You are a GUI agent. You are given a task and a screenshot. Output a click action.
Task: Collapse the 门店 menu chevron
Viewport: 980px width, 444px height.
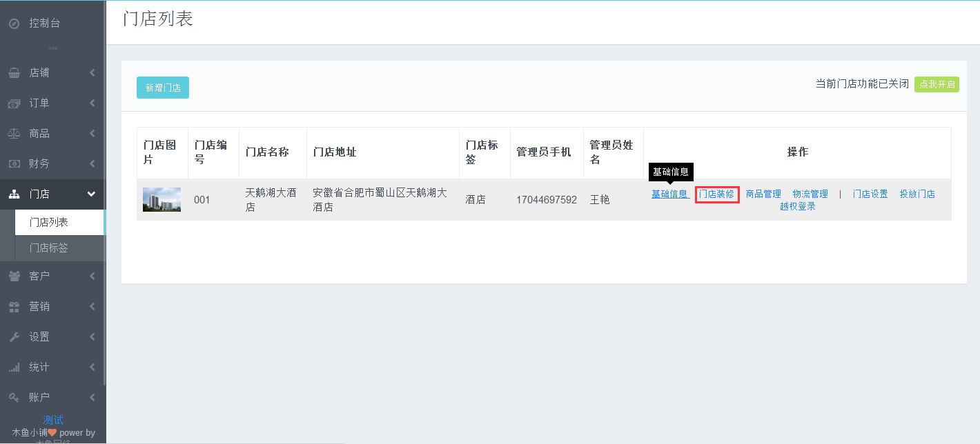click(91, 194)
